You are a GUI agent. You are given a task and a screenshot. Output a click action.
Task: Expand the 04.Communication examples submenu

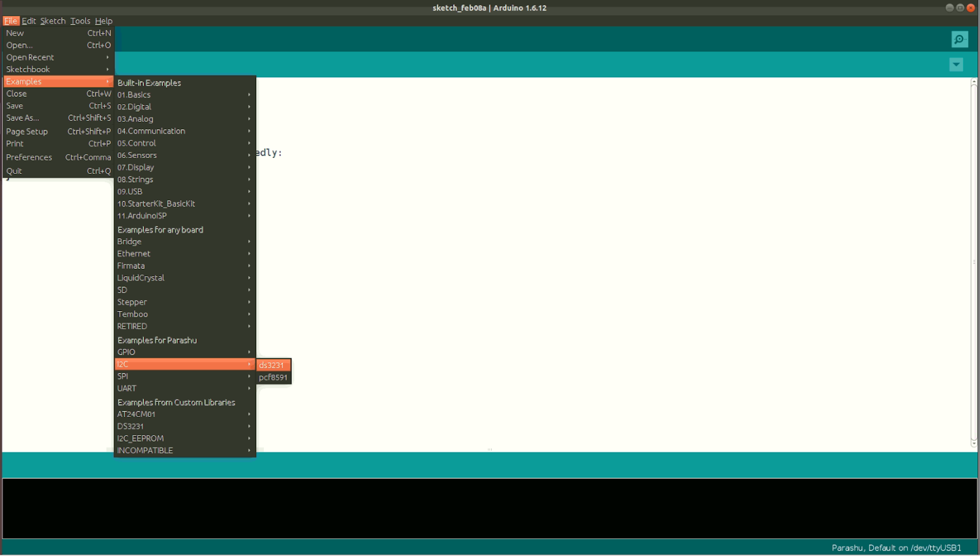coord(184,131)
